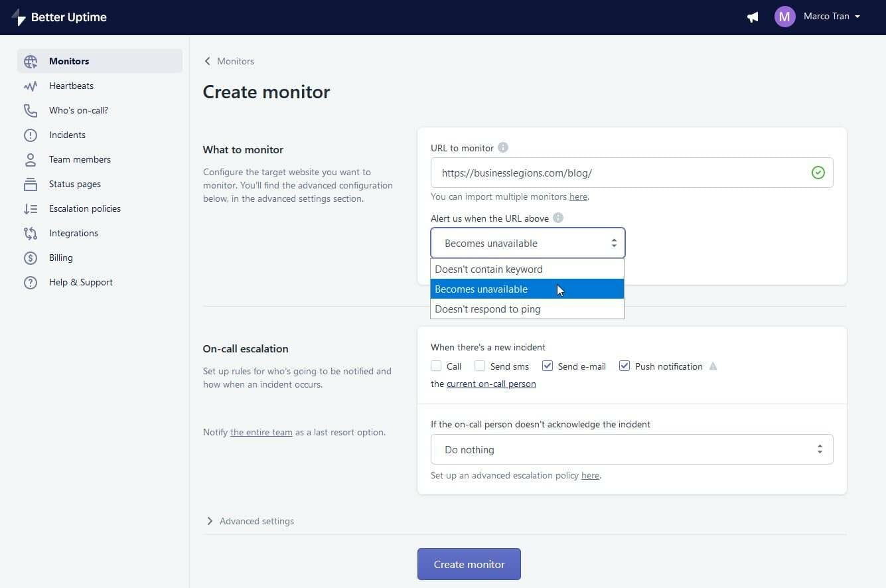The width and height of the screenshot is (886, 588).
Task: Click the Create monitor button
Action: click(469, 564)
